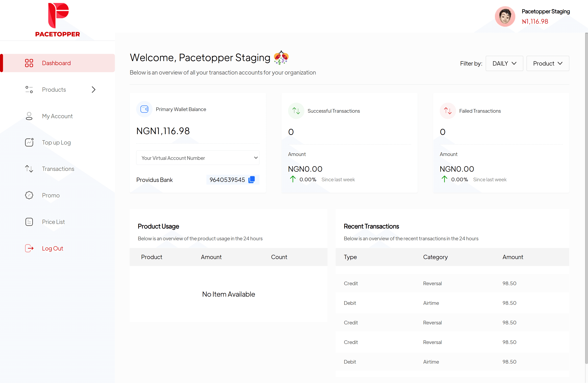The width and height of the screenshot is (588, 383).
Task: Expand Your Virtual Account Number dropdown
Action: (198, 158)
